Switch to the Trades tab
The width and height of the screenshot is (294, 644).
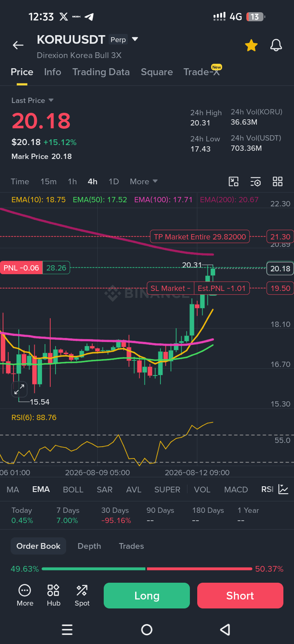(131, 546)
